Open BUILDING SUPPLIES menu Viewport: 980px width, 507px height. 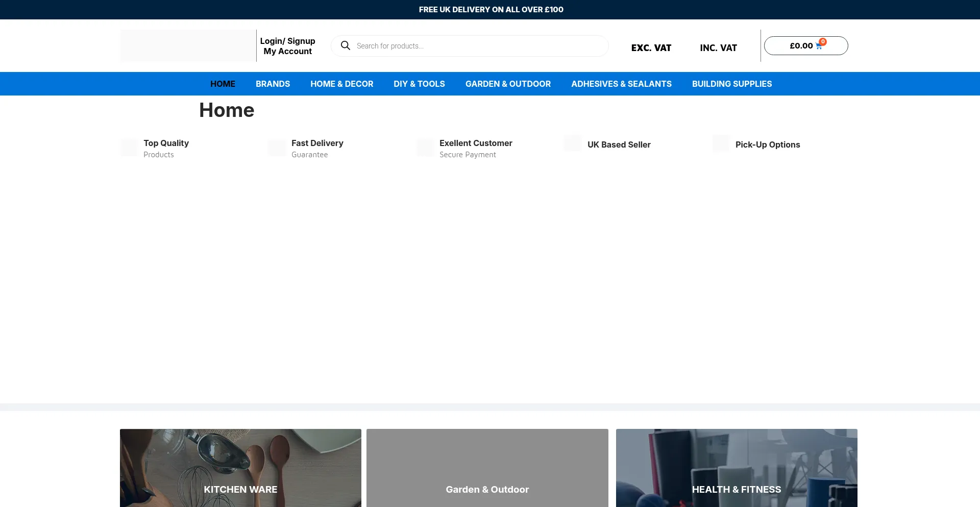pyautogui.click(x=732, y=84)
